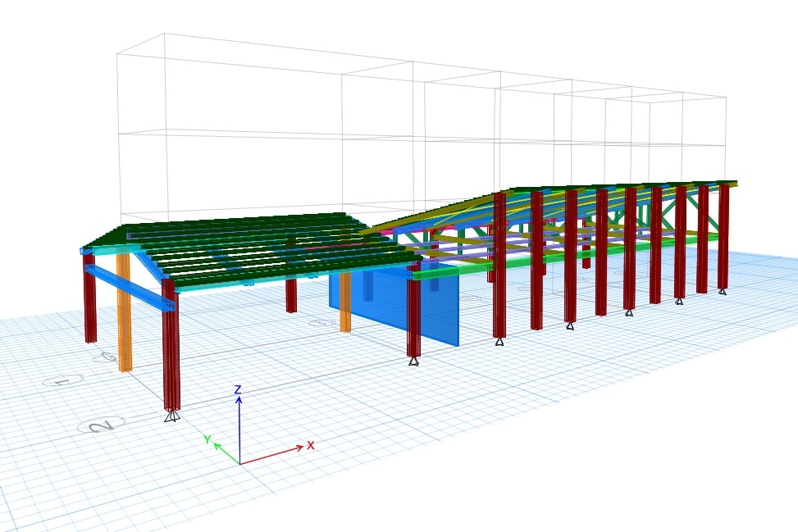Click the rightmost column's pinned support
Viewport: 798px width, 532px height.
click(x=723, y=291)
